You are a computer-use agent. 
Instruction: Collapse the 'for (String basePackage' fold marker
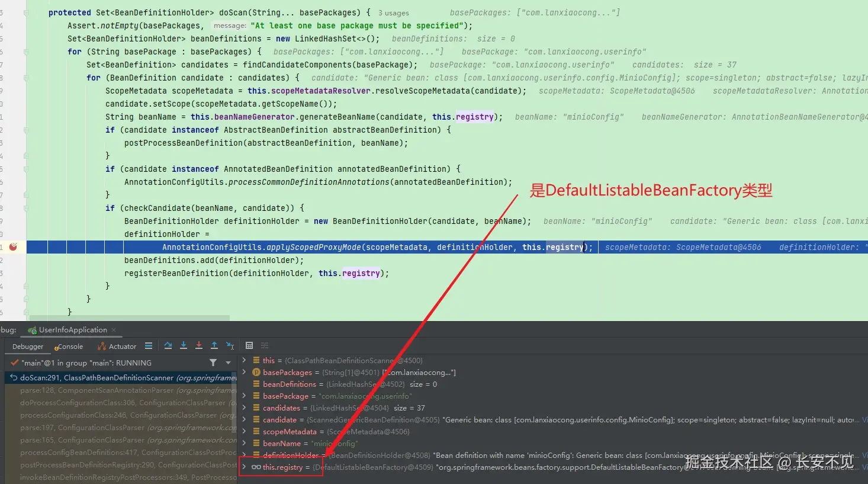pos(26,52)
